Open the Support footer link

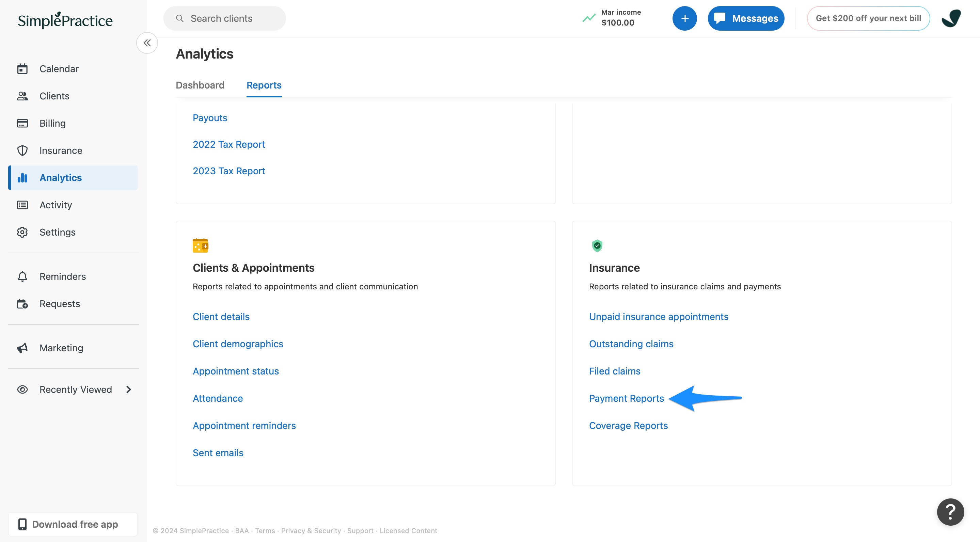(360, 530)
